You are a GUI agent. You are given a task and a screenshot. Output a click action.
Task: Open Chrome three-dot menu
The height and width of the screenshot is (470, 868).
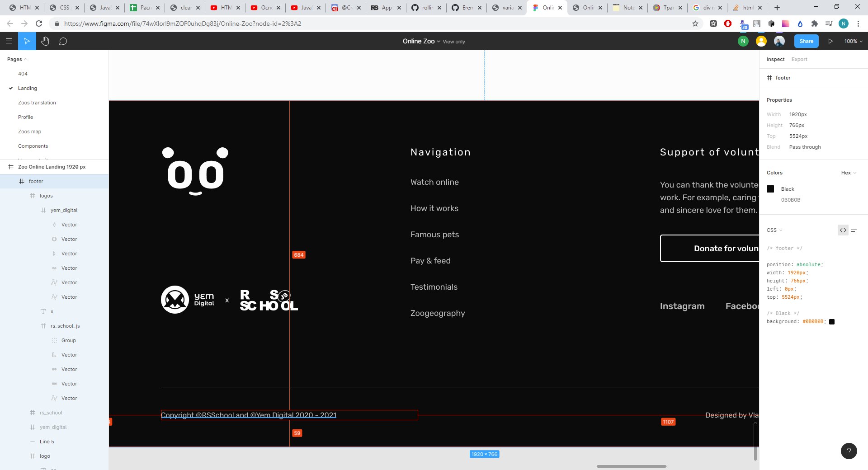[x=858, y=23]
